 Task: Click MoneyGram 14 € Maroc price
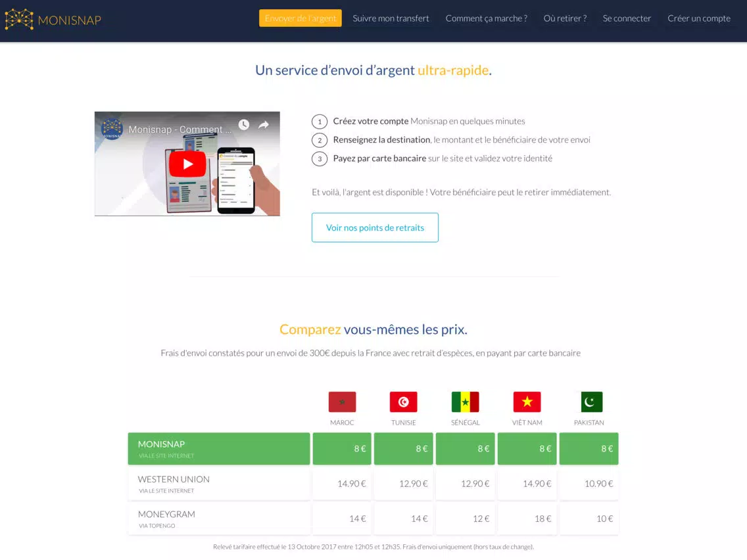point(342,519)
